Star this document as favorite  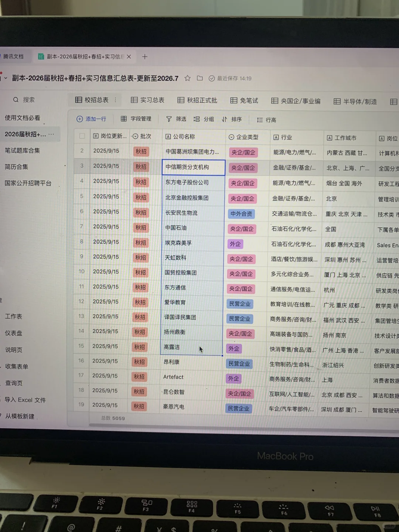coord(188,78)
